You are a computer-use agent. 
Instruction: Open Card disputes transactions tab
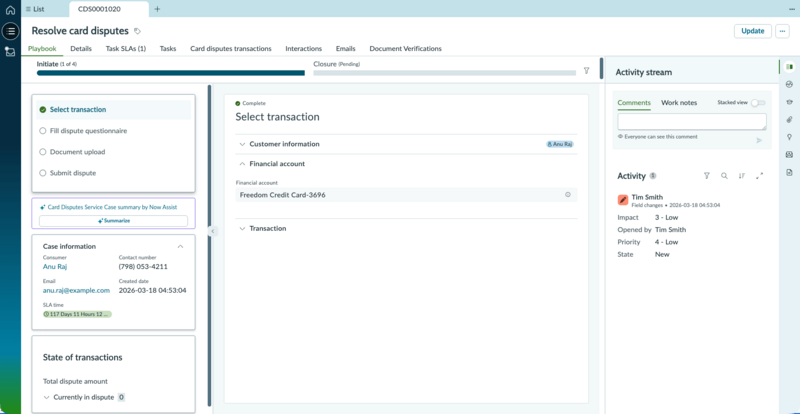pyautogui.click(x=231, y=48)
